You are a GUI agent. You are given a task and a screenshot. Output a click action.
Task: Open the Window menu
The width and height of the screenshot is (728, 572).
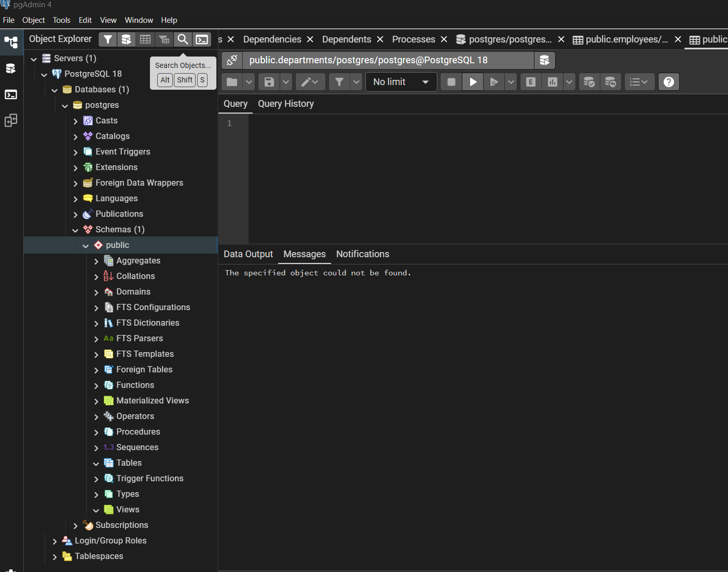(139, 20)
